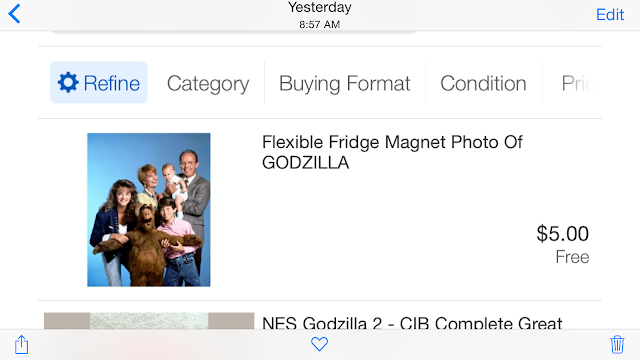
Task: Click the search field edge below header
Action: tap(234, 32)
